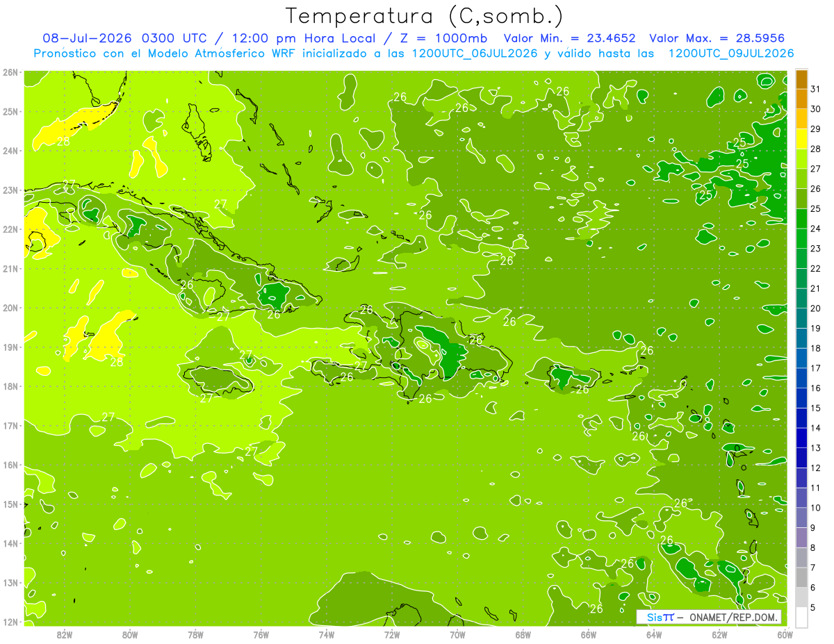
Task: Click the 17N latitude axis label
Action: click(10, 425)
